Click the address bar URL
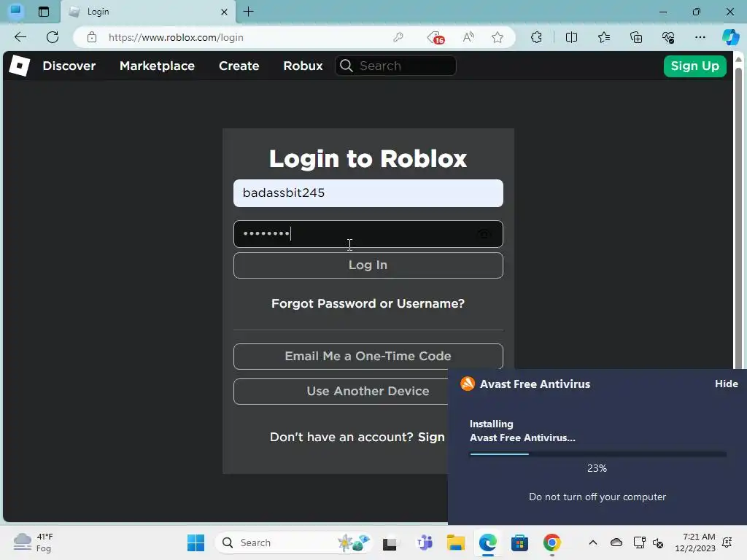747x560 pixels. coord(176,37)
